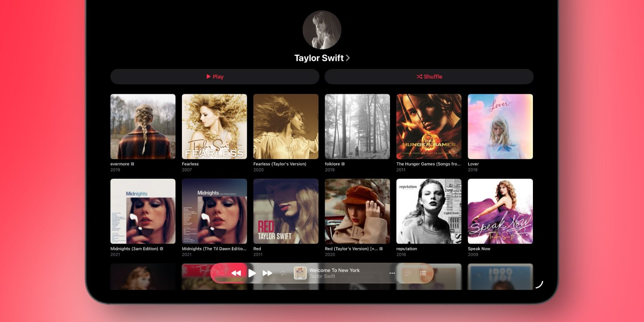Show lyrics with the speech bubble icon

(407, 273)
